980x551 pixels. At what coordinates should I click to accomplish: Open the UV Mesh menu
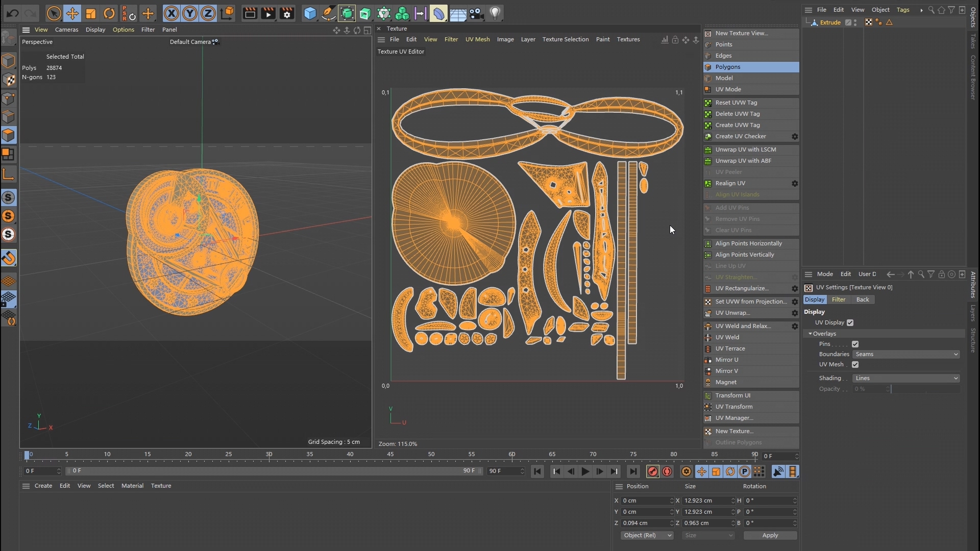[477, 39]
